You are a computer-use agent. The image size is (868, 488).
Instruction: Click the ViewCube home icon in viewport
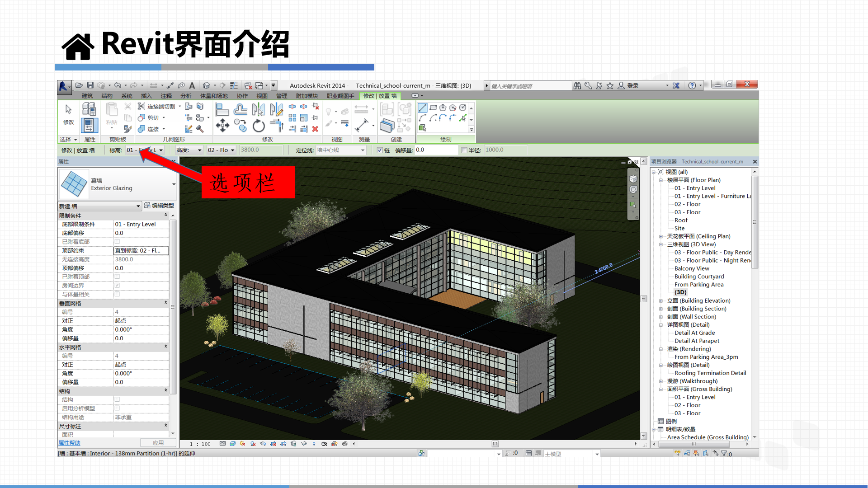633,179
